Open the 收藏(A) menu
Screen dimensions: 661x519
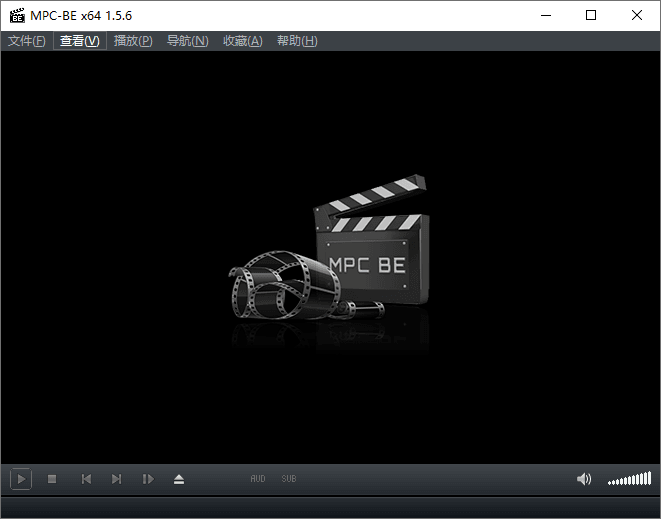[x=243, y=41]
